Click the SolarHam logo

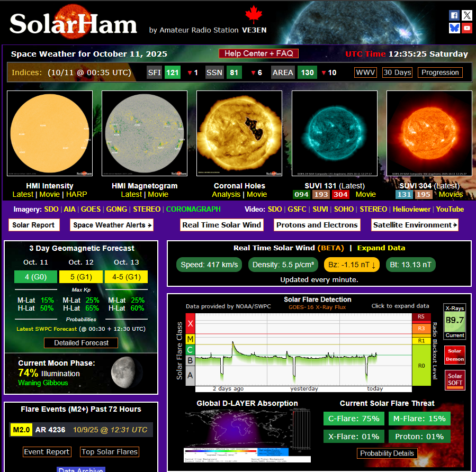(x=73, y=23)
